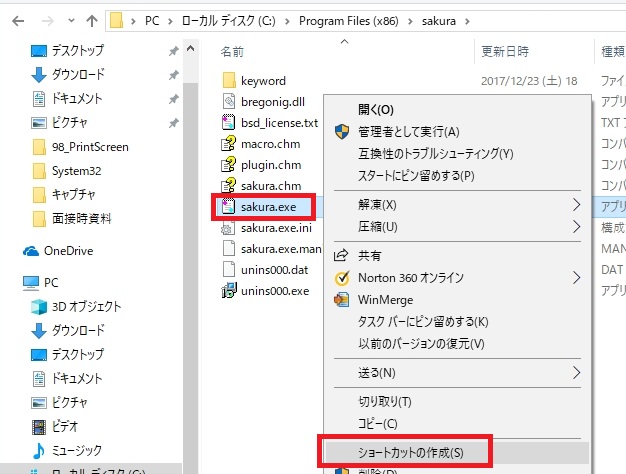Select Program Files (x86) breadcrumb
This screenshot has height=474, width=626.
349,21
